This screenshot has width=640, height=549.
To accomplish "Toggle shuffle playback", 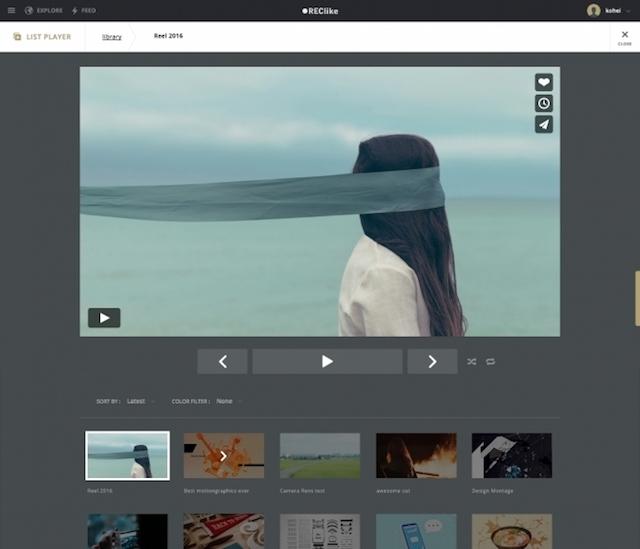I will [x=472, y=362].
